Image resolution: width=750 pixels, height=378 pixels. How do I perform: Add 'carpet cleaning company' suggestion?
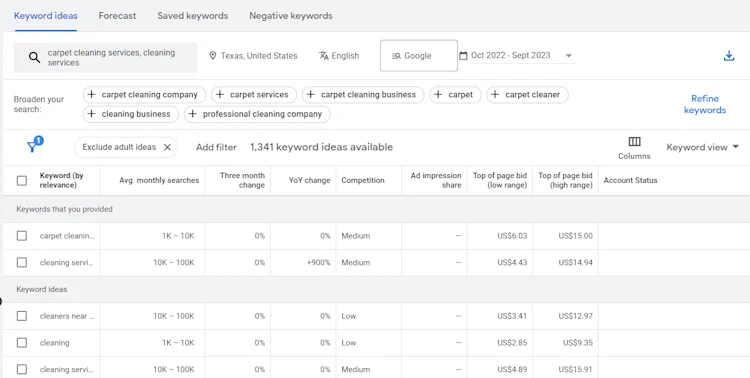[144, 95]
